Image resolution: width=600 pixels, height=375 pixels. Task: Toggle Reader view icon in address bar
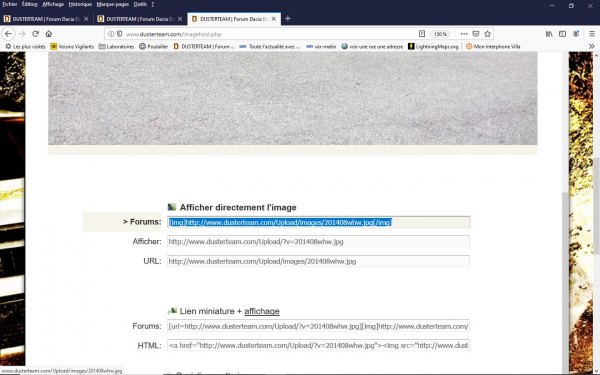coord(422,34)
